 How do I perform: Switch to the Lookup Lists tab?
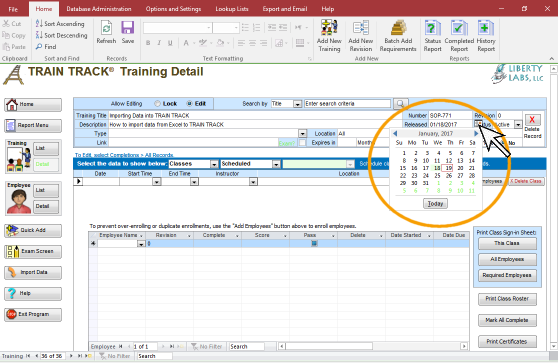[232, 9]
